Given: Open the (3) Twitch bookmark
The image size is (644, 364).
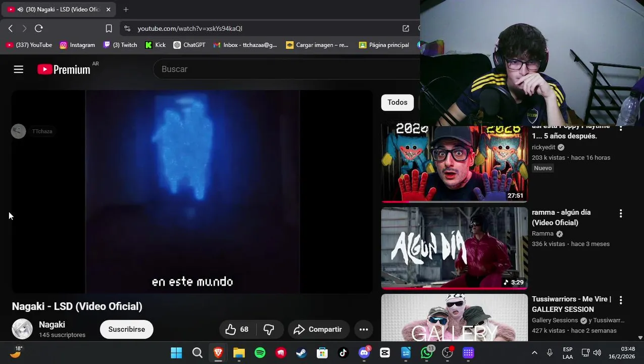Looking at the screenshot, I should (x=120, y=45).
